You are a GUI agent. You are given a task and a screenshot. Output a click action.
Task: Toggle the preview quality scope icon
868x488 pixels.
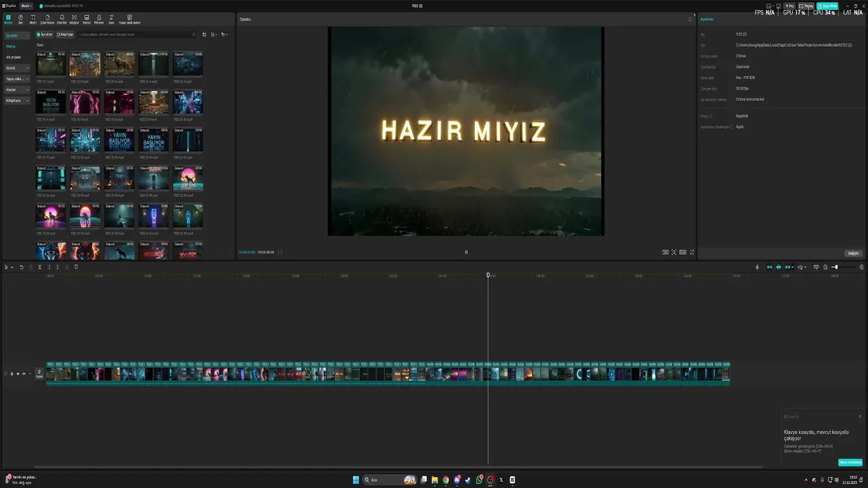pyautogui.click(x=665, y=252)
